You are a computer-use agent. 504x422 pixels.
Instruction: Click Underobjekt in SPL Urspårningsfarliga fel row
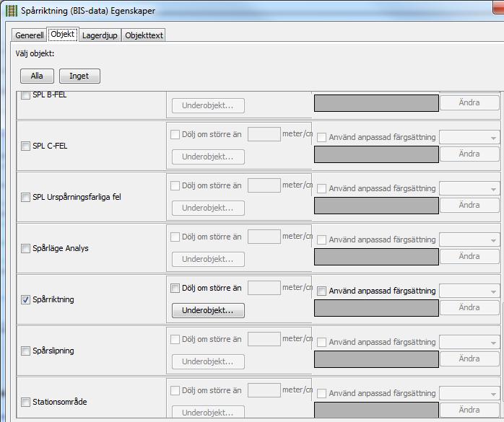pos(208,208)
